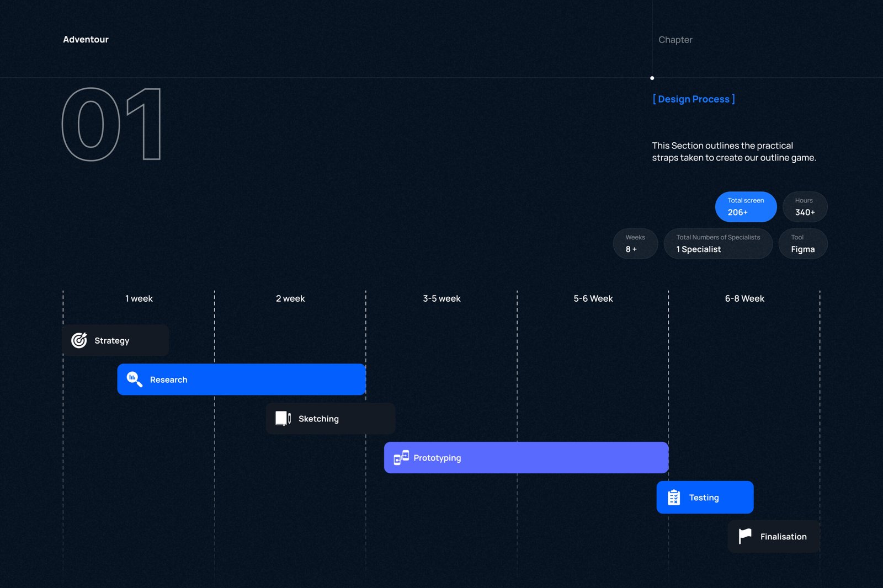Click the blue Research timeline bar

(x=265, y=379)
